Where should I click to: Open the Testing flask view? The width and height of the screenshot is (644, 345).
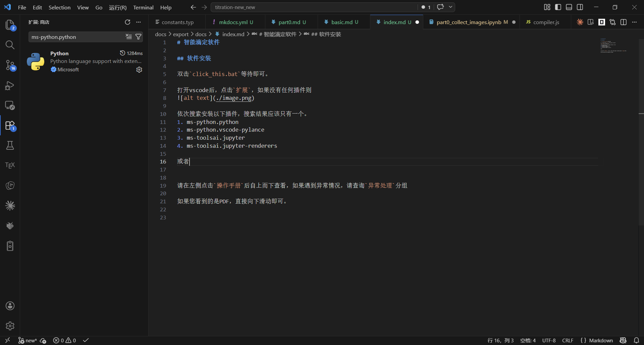pyautogui.click(x=10, y=145)
